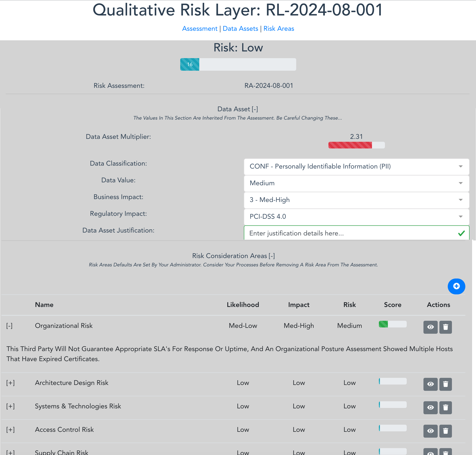Click Med-Low likelihood of Organizational Risk

pos(243,326)
